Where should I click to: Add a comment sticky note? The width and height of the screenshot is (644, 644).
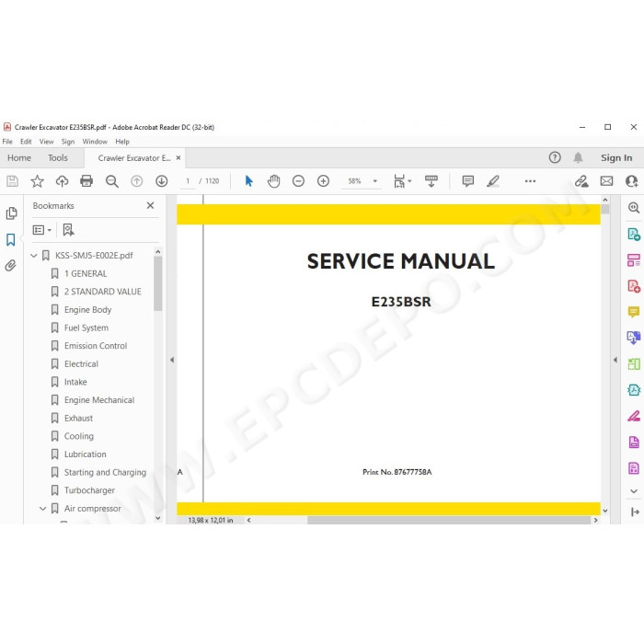pyautogui.click(x=467, y=181)
